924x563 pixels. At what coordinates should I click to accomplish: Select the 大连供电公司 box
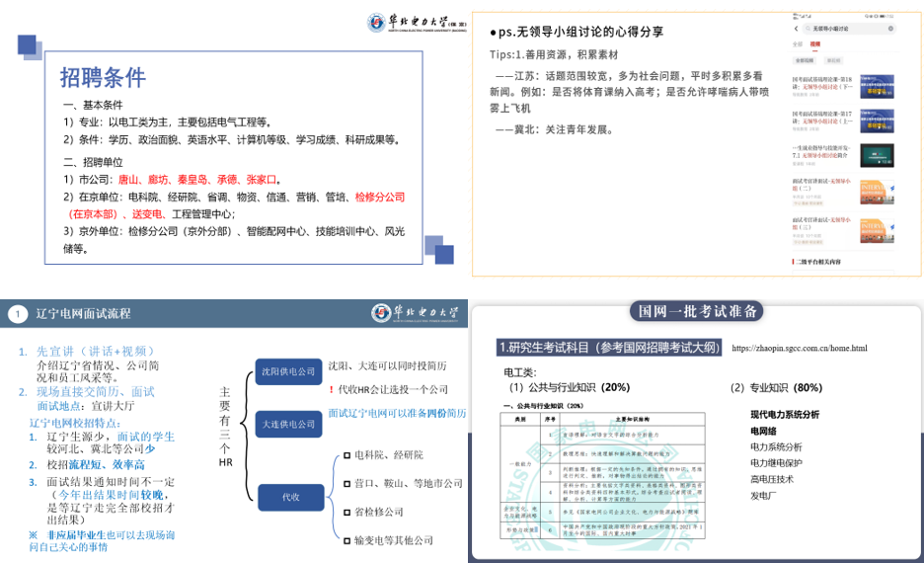(x=288, y=425)
